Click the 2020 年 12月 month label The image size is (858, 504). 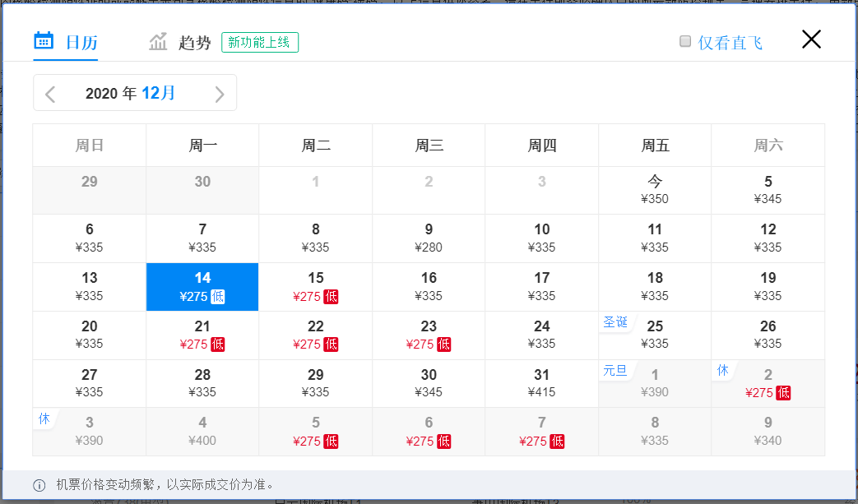tap(130, 93)
